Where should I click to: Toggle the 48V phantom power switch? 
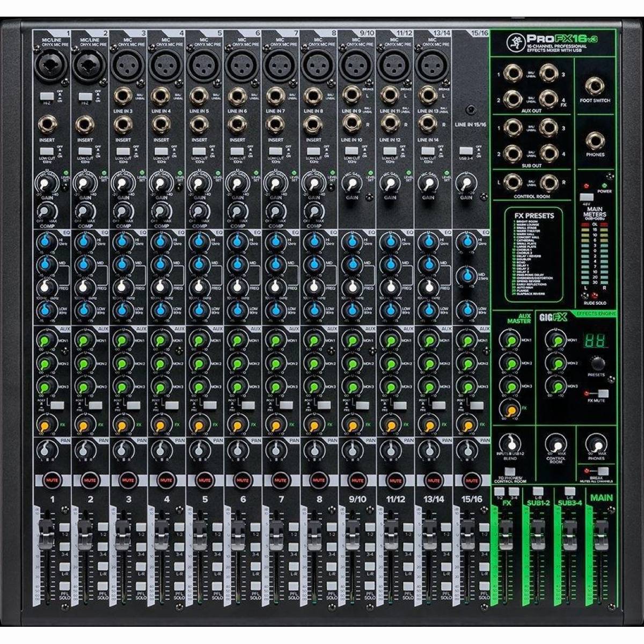(x=587, y=196)
